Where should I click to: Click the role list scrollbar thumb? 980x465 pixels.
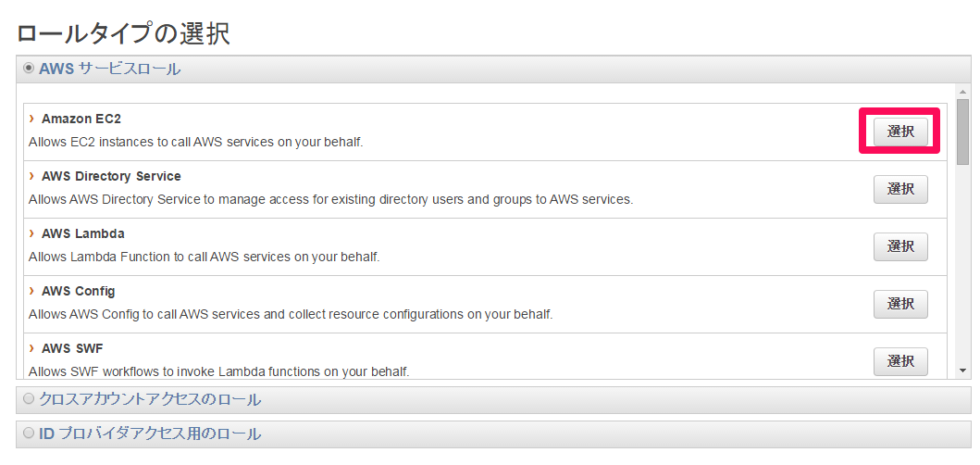tap(962, 132)
